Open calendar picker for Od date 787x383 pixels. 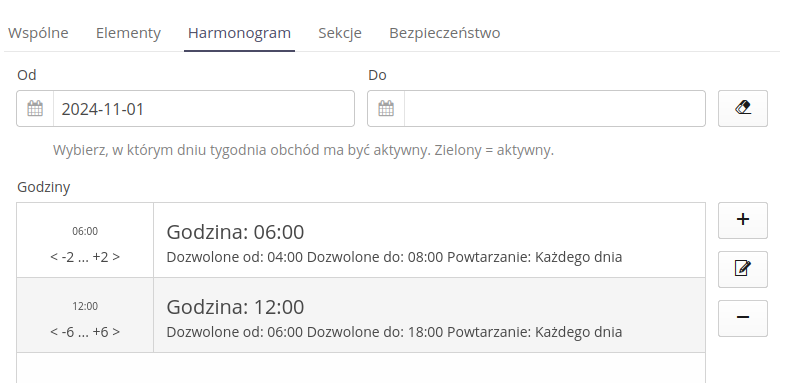click(x=35, y=108)
